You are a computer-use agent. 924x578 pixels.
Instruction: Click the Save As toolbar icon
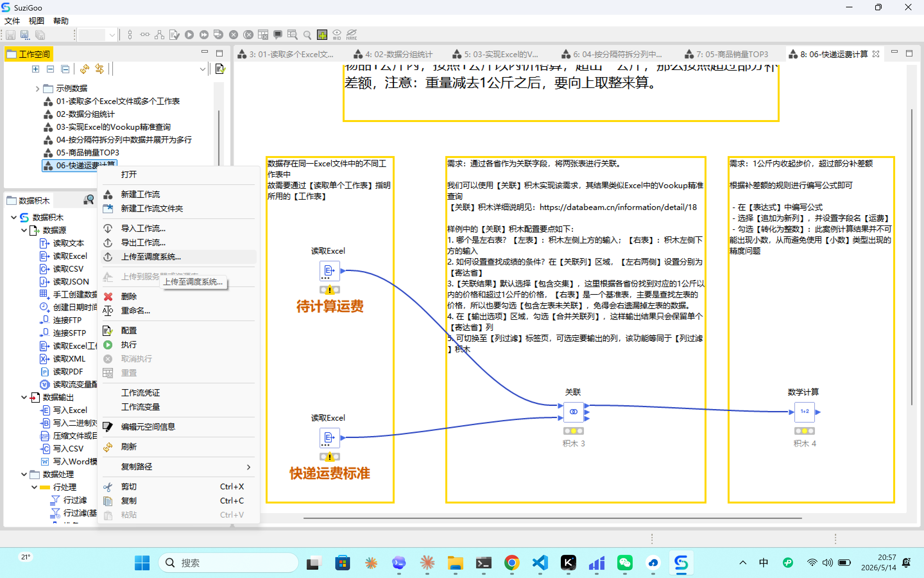pos(25,35)
